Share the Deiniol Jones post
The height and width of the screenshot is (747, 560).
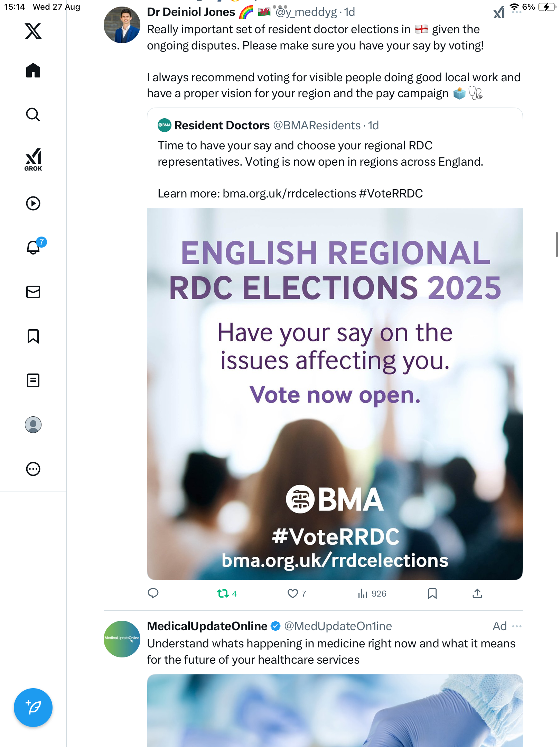[x=477, y=593]
